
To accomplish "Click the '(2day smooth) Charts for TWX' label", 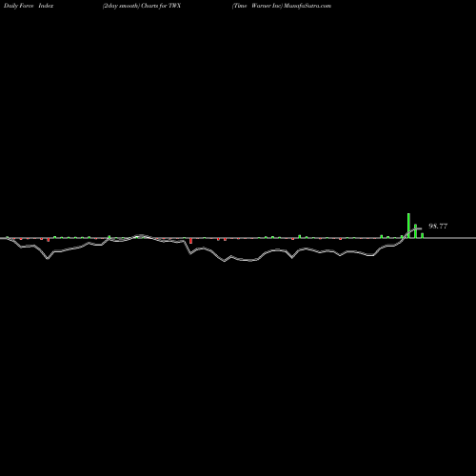I will click(142, 6).
